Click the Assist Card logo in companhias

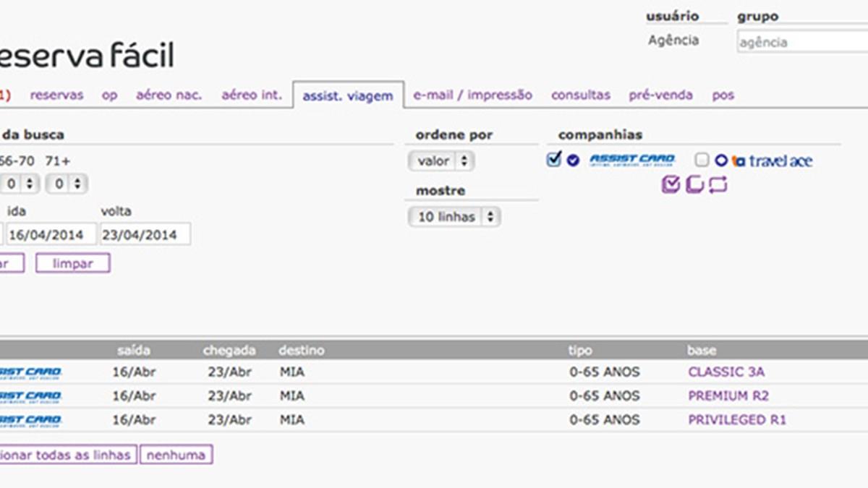point(631,160)
